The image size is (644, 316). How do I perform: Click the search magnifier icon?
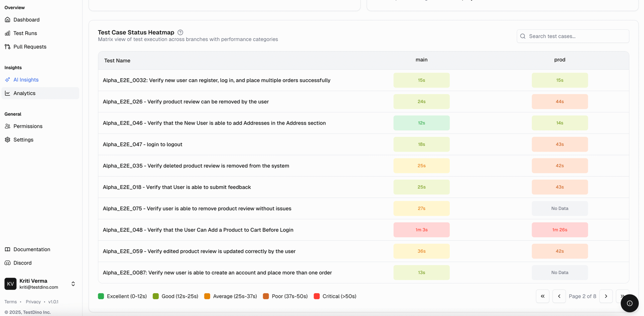pos(523,36)
